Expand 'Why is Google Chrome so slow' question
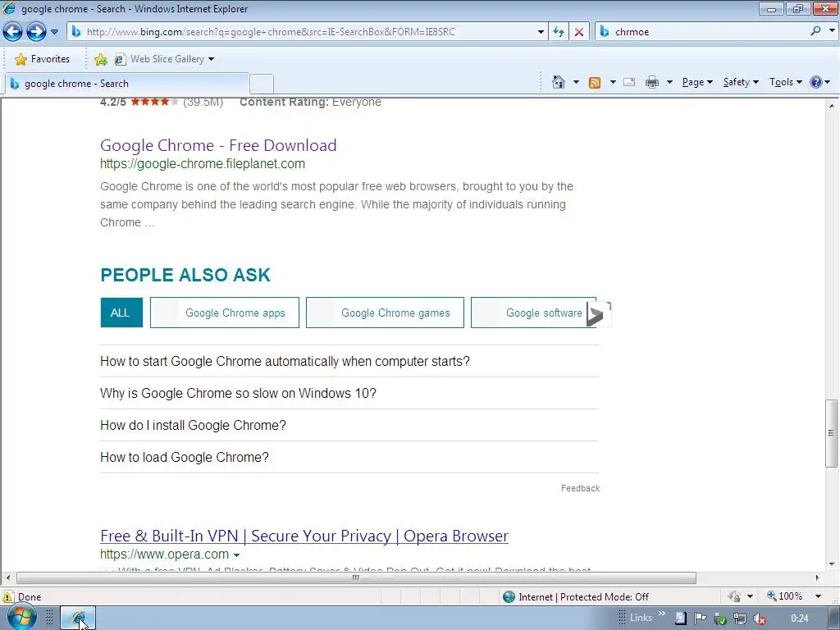This screenshot has width=840, height=630. click(239, 393)
